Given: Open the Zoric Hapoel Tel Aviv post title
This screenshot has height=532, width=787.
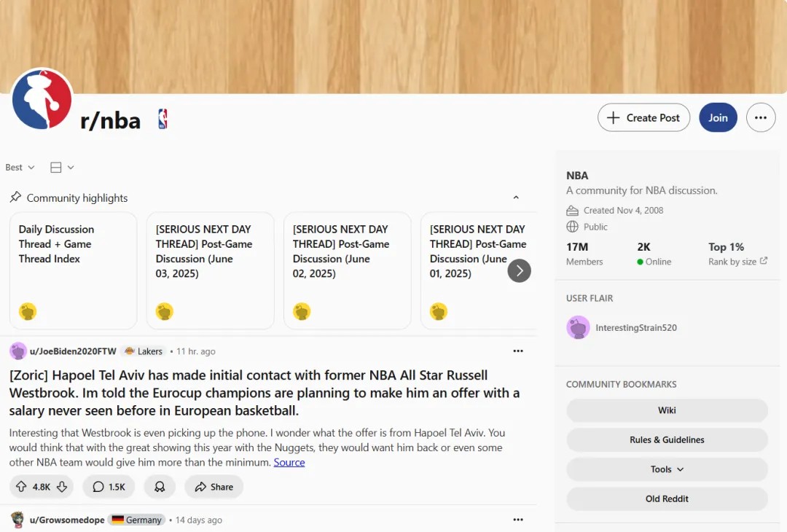Looking at the screenshot, I should (265, 393).
